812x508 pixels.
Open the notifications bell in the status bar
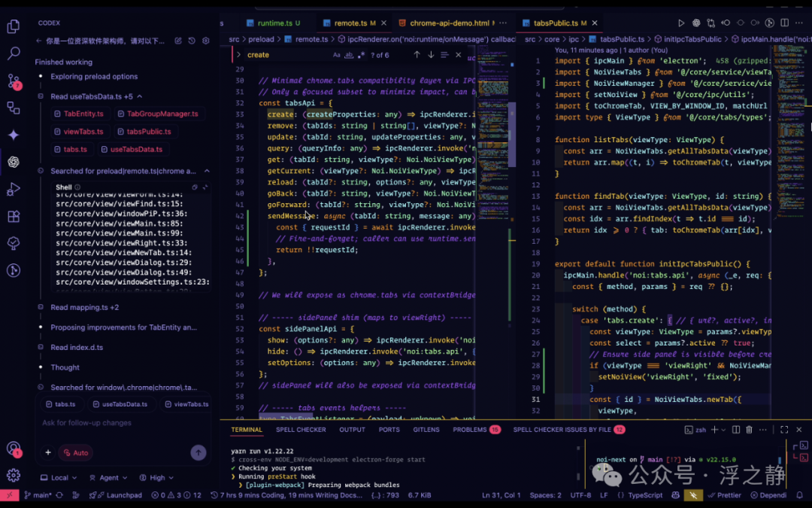799,495
